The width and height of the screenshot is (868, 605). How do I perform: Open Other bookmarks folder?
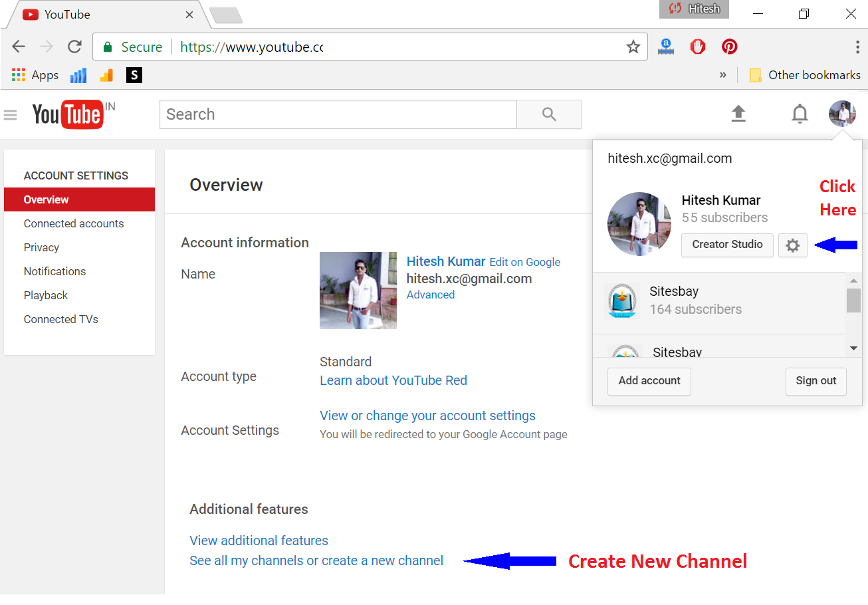tap(805, 75)
